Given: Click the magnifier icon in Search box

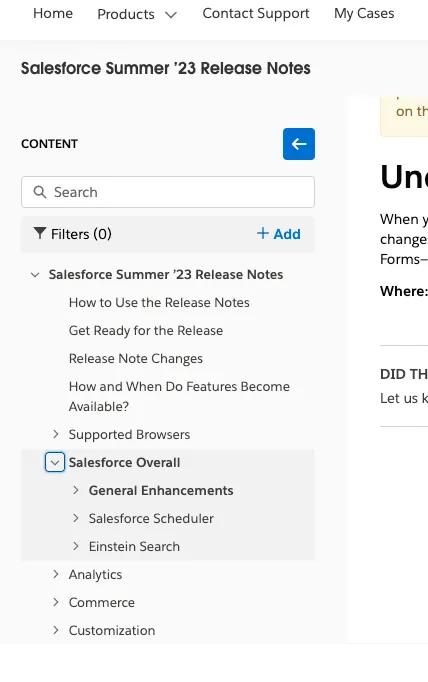Looking at the screenshot, I should tap(40, 192).
